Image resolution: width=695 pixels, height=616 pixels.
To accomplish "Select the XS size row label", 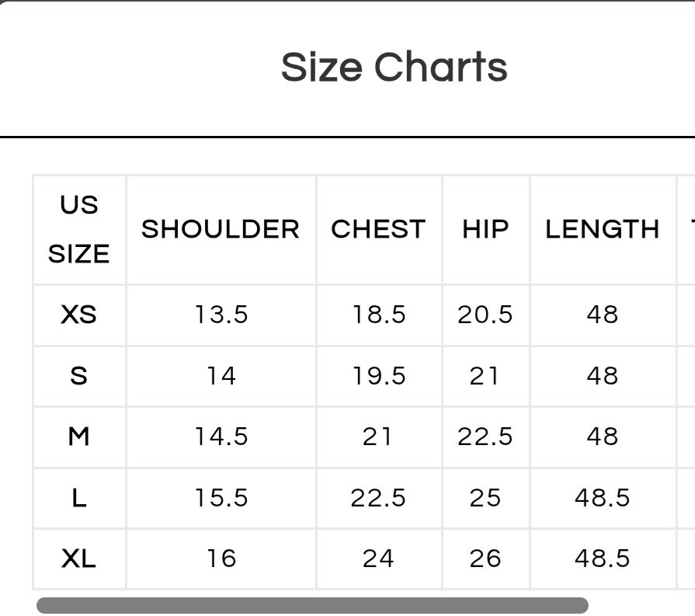I will [79, 315].
